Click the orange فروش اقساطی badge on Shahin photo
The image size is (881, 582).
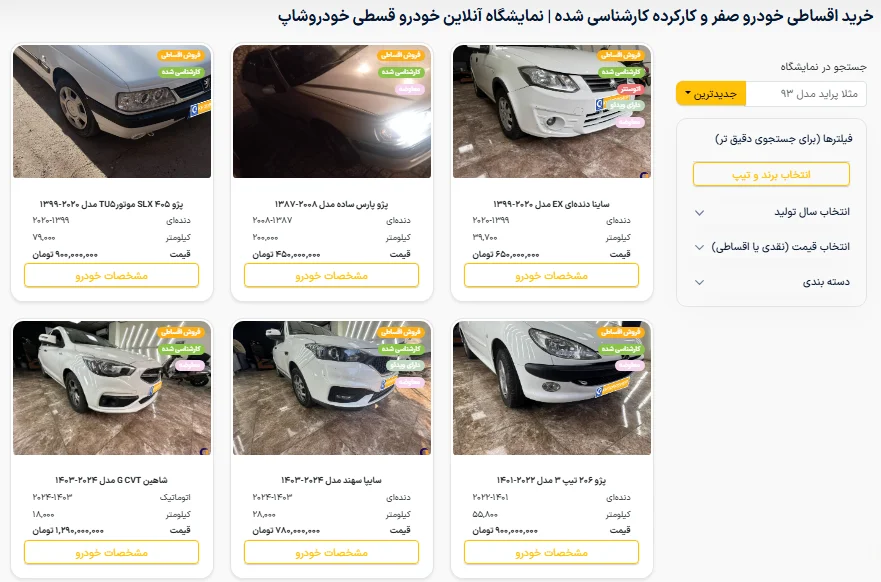[181, 332]
